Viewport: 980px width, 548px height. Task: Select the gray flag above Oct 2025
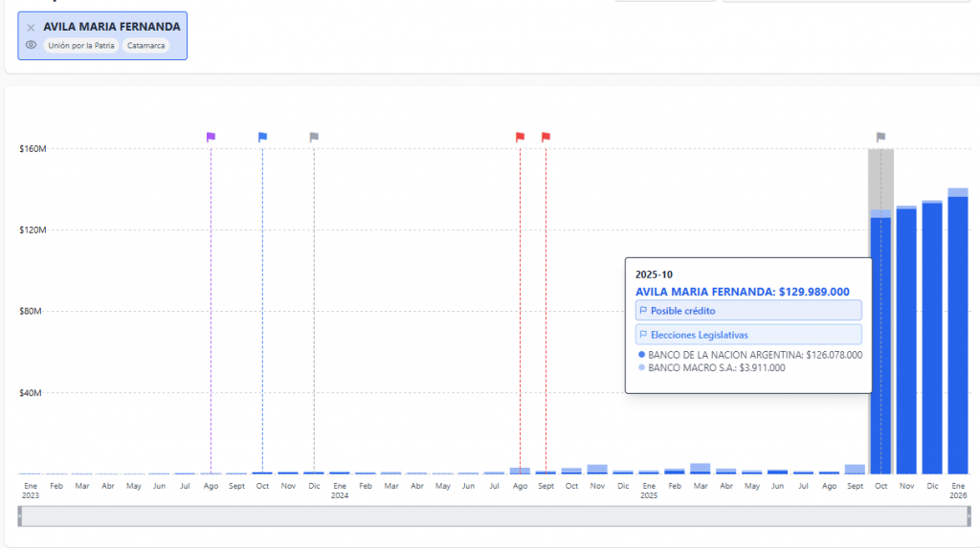(x=880, y=137)
